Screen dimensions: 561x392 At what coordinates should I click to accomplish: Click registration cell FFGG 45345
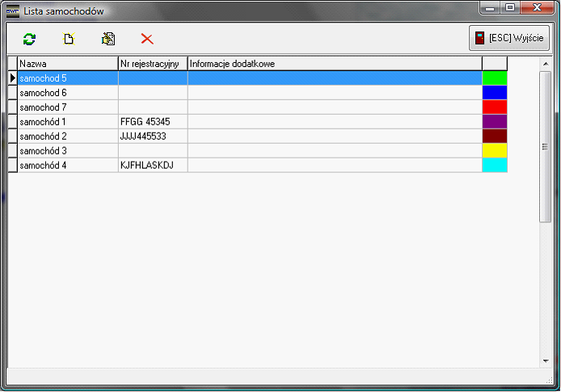pyautogui.click(x=153, y=122)
